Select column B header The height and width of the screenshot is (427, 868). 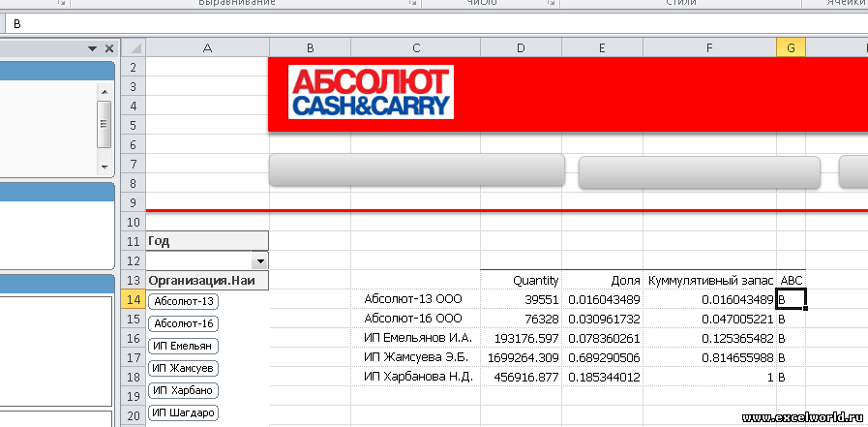[x=310, y=47]
